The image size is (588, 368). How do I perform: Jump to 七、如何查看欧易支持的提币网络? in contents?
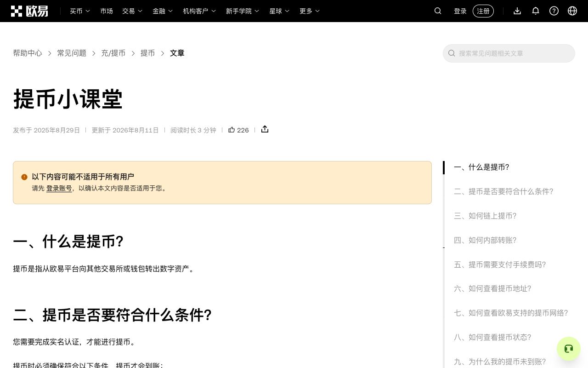(x=511, y=313)
